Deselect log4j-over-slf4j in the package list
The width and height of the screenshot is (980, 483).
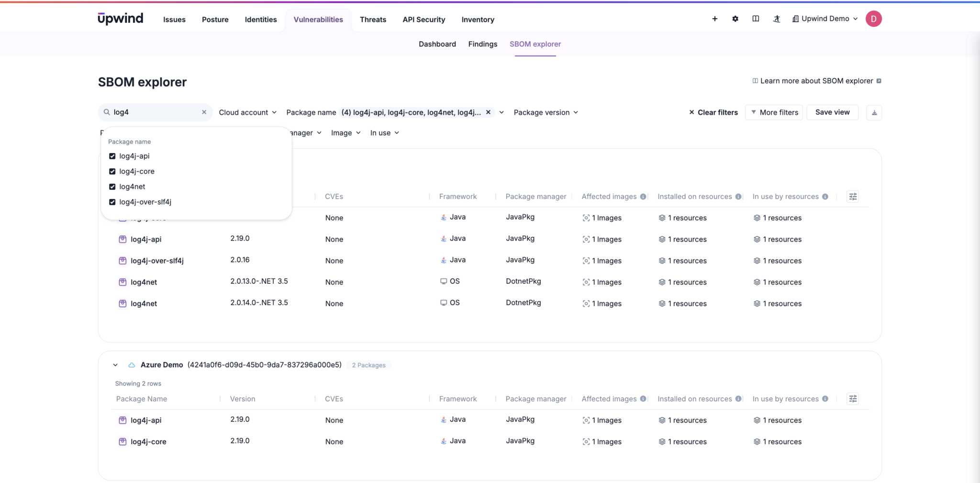(112, 202)
